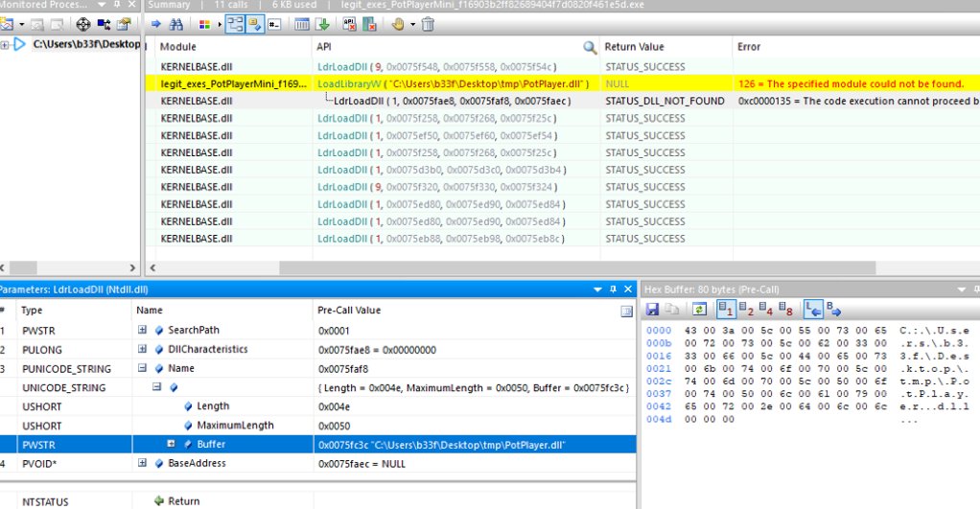Select the LdrLoadDll 0x0075eb88 row
The image size is (980, 509).
pyautogui.click(x=563, y=239)
